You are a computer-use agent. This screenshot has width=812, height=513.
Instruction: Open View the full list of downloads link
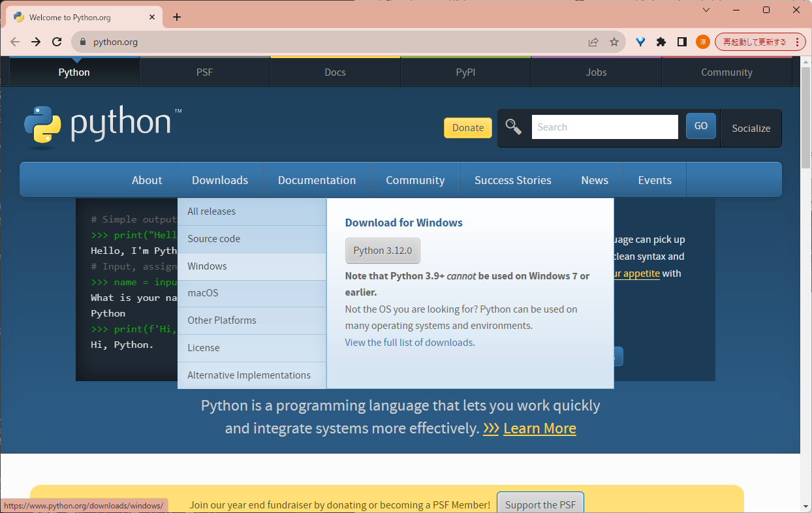click(x=409, y=342)
